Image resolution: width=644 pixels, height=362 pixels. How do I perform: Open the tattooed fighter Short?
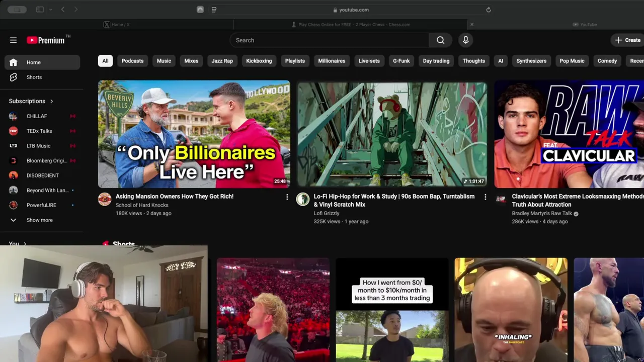[609, 310]
